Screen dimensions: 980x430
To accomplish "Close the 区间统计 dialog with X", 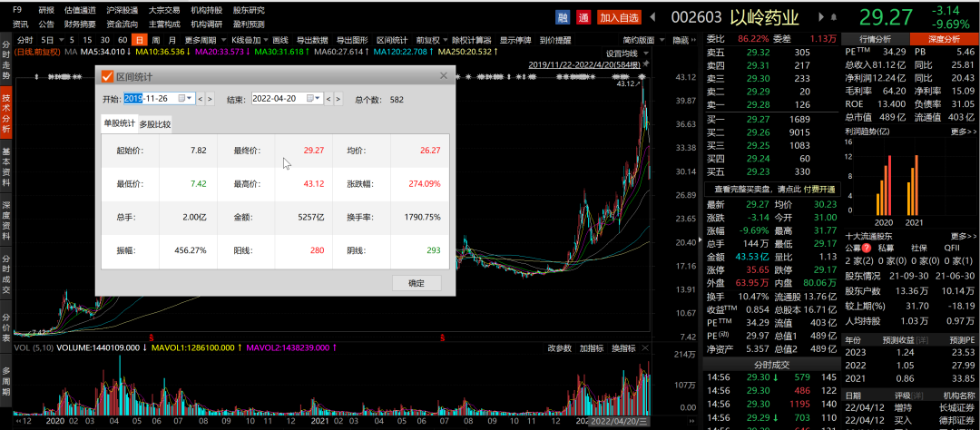I will click(x=444, y=76).
